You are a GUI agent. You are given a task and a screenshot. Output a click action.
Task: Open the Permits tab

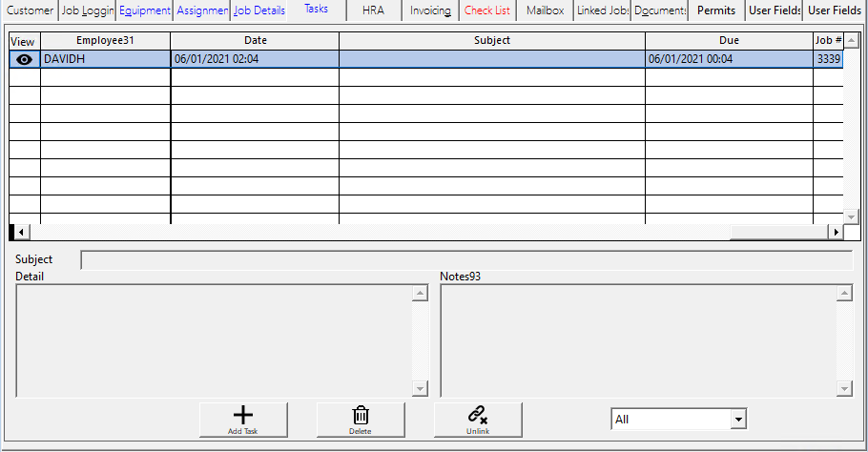[x=716, y=10]
